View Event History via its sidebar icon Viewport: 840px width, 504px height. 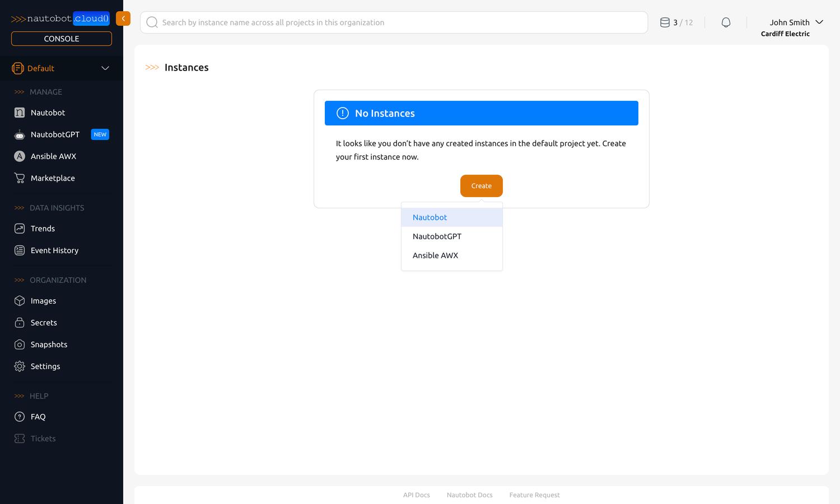(x=18, y=250)
